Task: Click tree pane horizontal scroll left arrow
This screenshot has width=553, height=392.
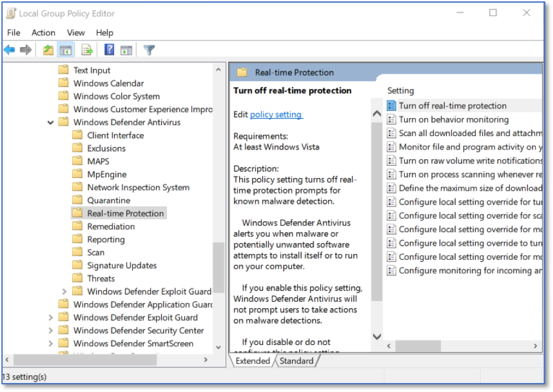Action: pos(7,360)
